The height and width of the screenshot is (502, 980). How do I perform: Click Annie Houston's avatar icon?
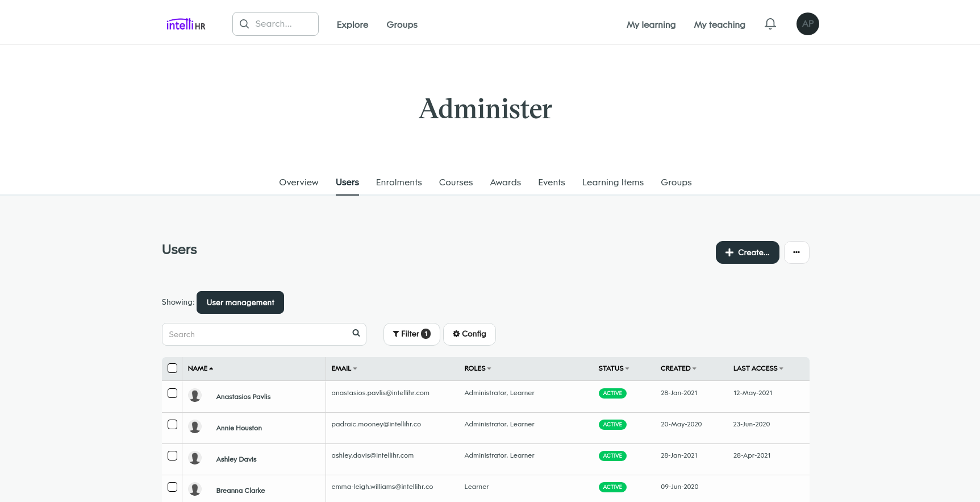[x=195, y=427]
